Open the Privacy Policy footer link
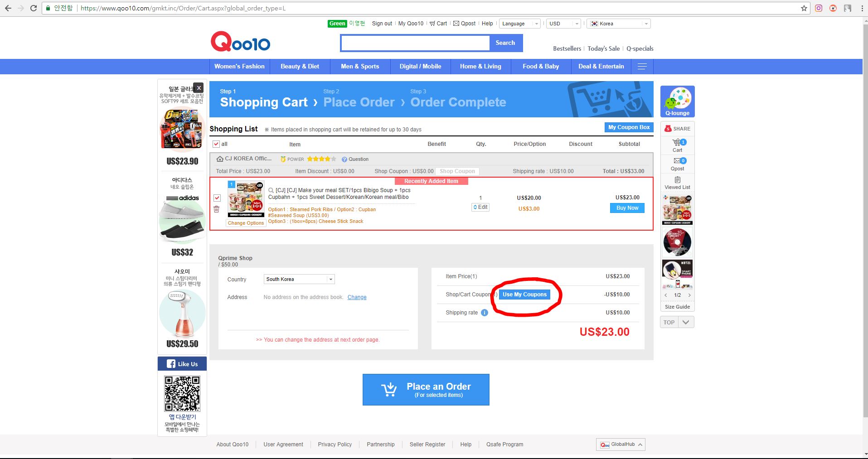 (335, 445)
